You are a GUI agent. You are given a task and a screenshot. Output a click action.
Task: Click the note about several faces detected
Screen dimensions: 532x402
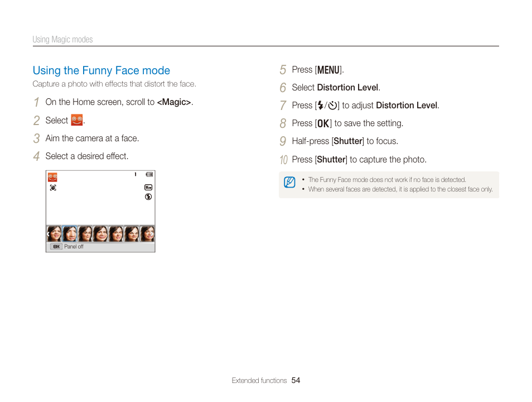click(400, 189)
